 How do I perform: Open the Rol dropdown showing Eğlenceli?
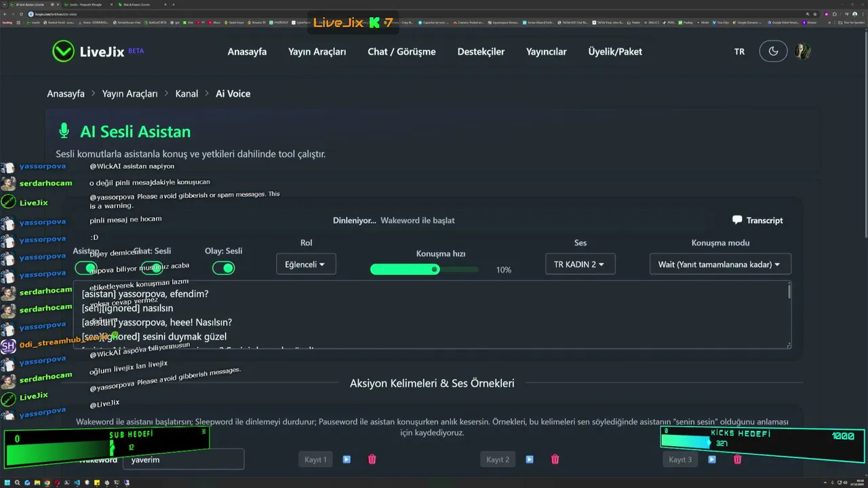[306, 264]
